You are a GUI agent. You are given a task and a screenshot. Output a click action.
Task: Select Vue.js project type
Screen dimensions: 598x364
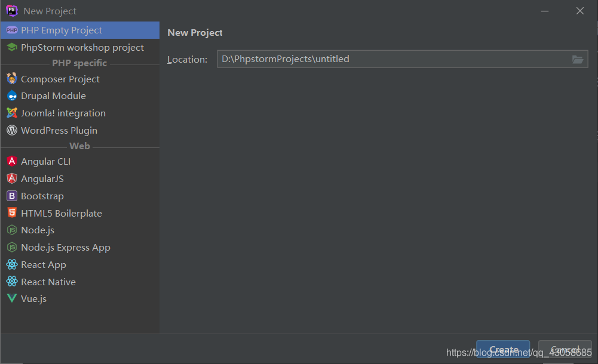[x=79, y=298]
